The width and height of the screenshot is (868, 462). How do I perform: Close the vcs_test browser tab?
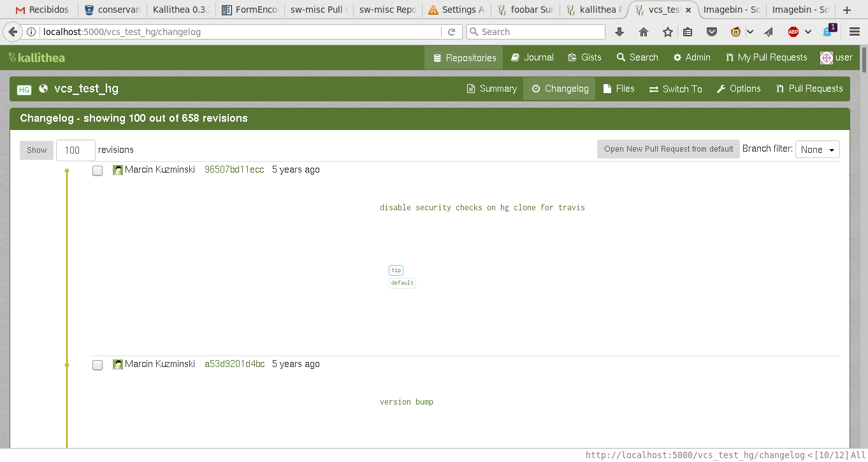(x=688, y=10)
